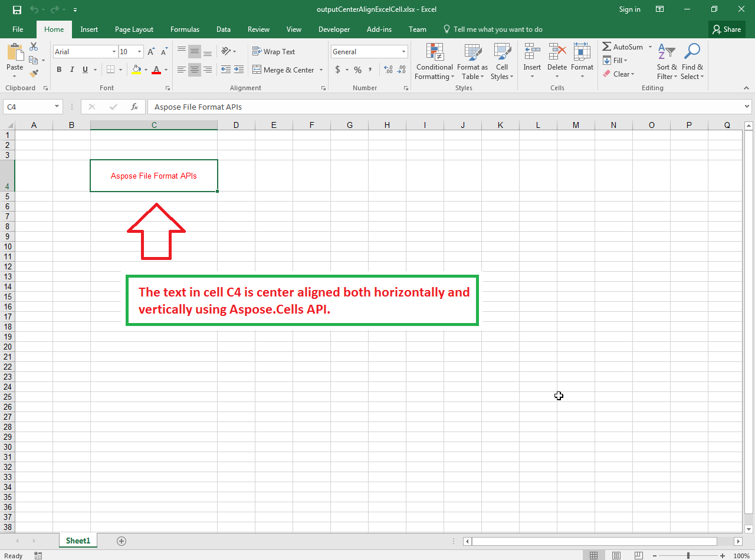
Task: Click Increase Decimal icon
Action: (x=388, y=70)
